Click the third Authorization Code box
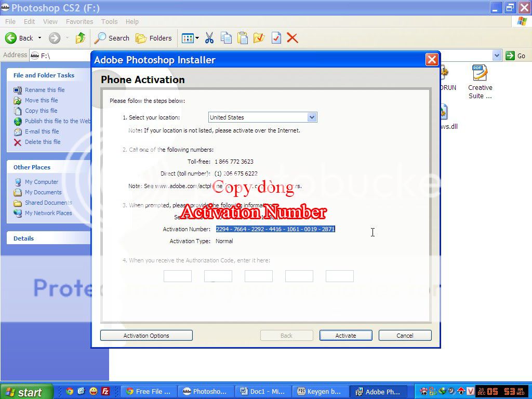This screenshot has width=532, height=399. pos(259,276)
